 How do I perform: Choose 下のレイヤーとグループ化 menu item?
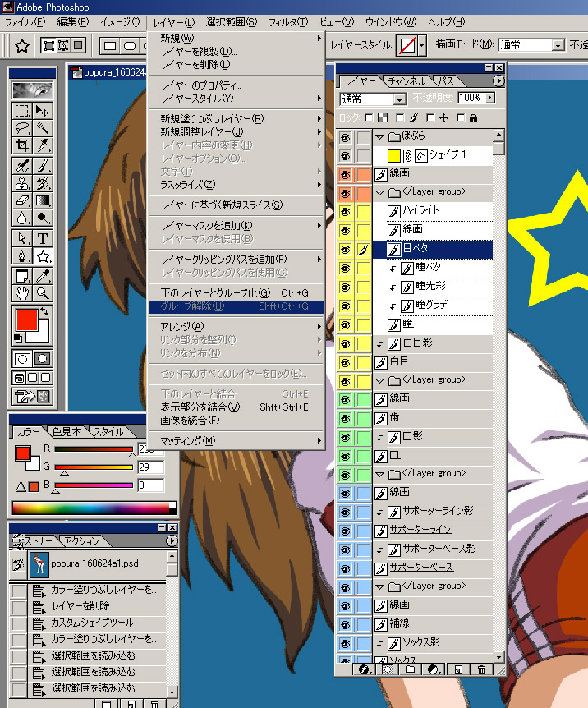click(x=237, y=292)
